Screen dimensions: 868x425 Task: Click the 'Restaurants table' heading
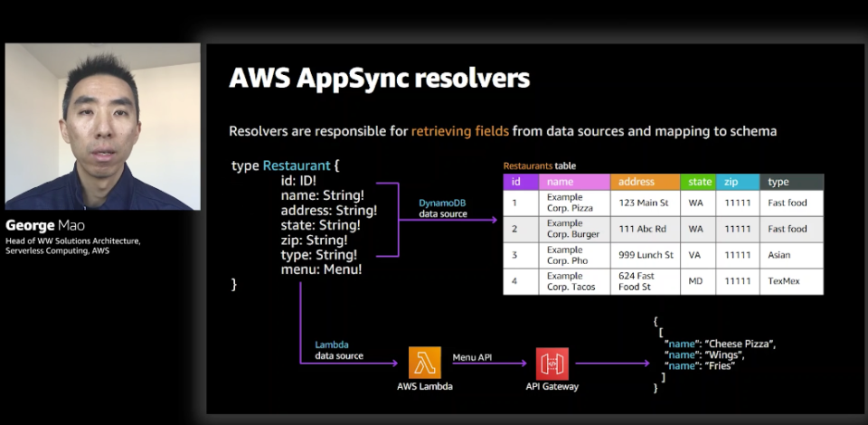coord(539,165)
